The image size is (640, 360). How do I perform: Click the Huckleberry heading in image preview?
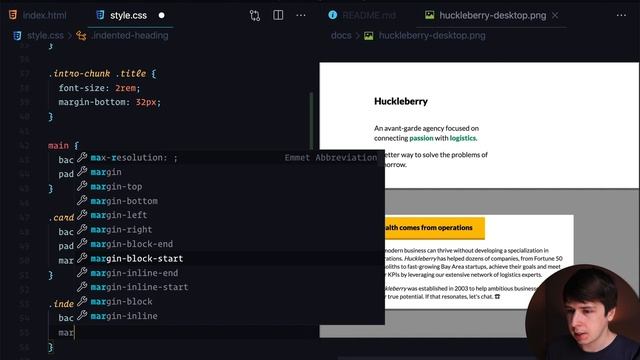point(401,101)
